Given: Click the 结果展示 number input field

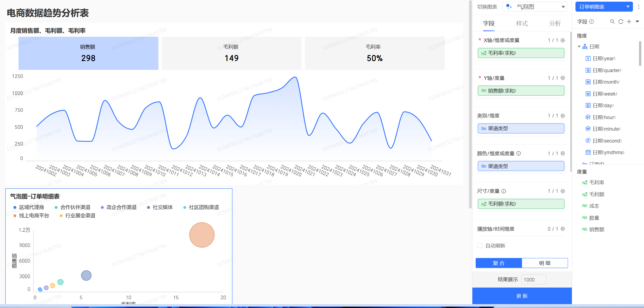Looking at the screenshot, I should tap(533, 280).
